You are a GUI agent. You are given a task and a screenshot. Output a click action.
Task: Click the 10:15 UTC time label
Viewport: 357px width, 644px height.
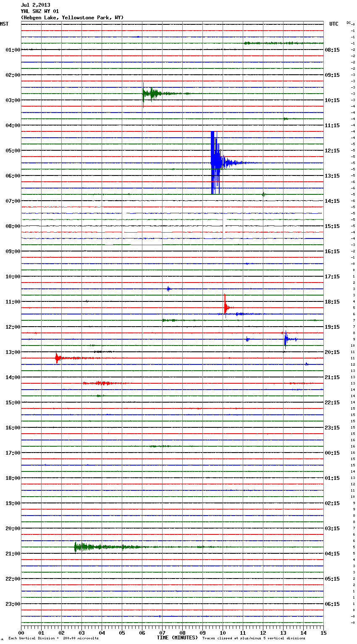(x=332, y=100)
